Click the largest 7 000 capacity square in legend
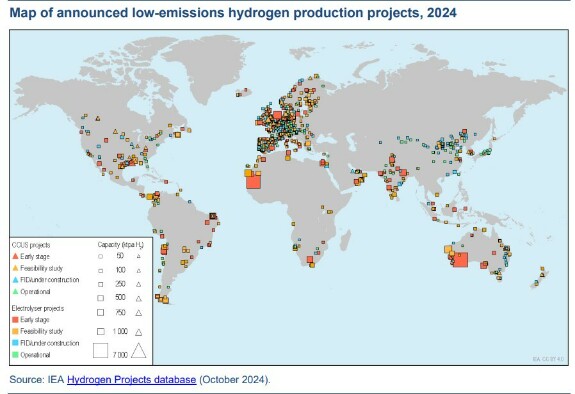This screenshot has height=394, width=575. click(100, 350)
